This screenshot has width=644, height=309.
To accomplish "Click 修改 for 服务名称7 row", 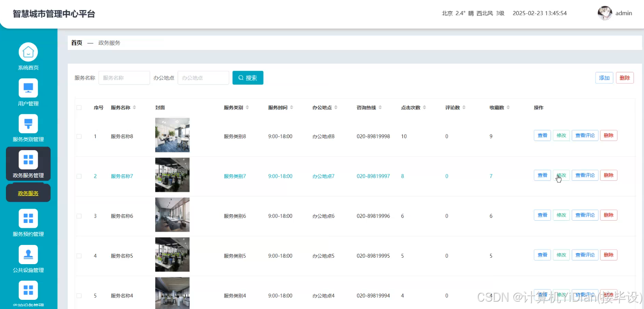I will coord(561,175).
